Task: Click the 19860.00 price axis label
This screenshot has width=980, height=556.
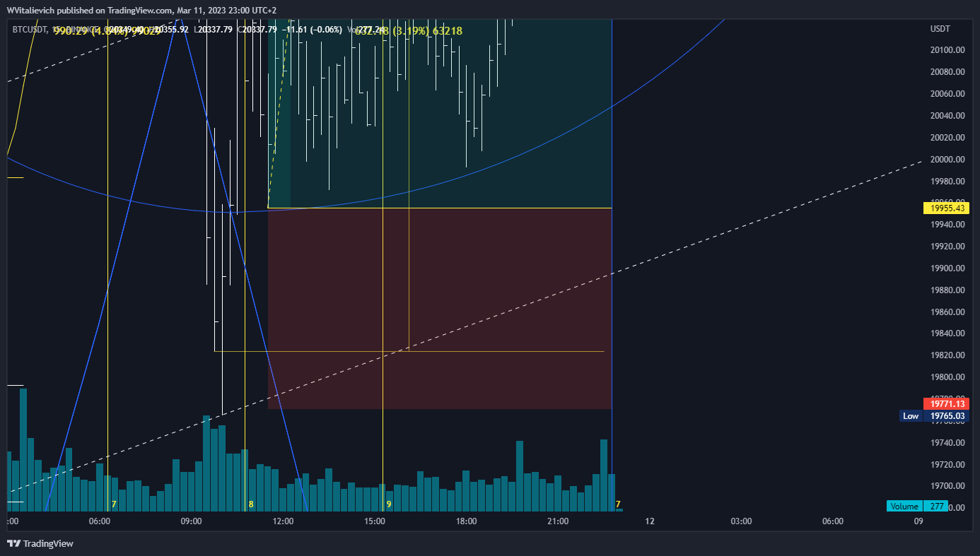Action: (948, 312)
